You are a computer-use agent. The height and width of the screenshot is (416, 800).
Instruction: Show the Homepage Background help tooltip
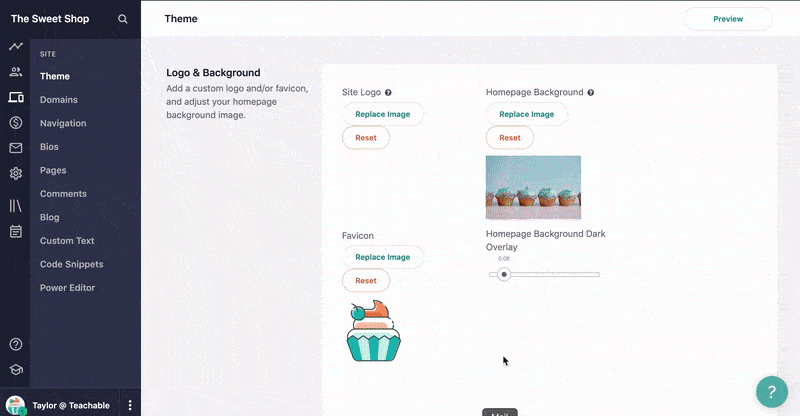(590, 92)
